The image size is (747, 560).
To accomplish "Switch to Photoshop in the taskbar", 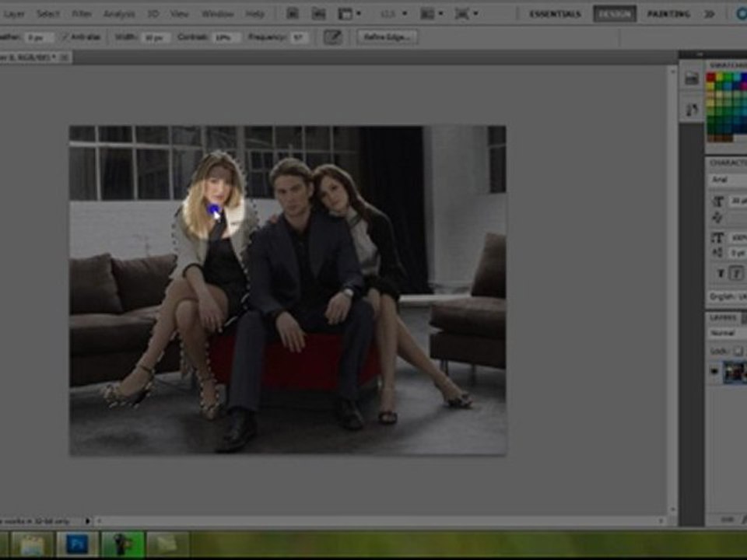I will (x=77, y=544).
